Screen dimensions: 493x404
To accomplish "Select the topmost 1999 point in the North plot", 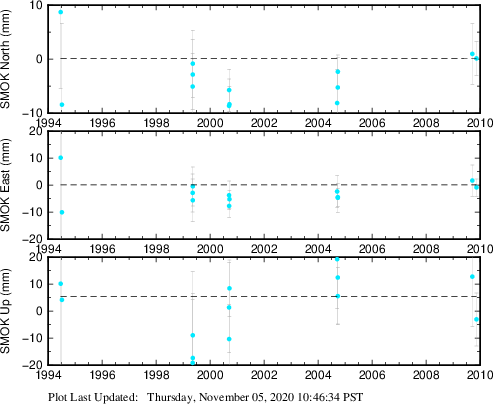I will point(193,64).
